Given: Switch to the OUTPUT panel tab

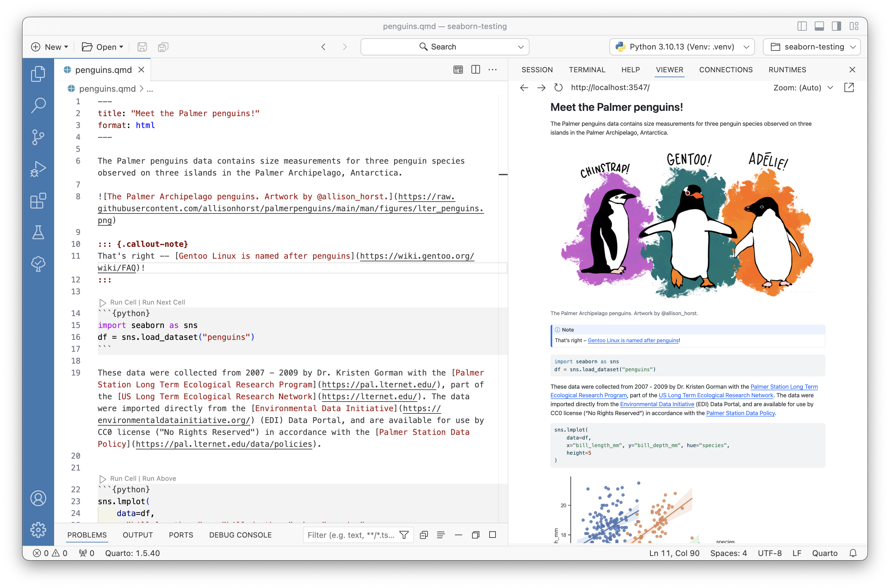Looking at the screenshot, I should [x=137, y=535].
